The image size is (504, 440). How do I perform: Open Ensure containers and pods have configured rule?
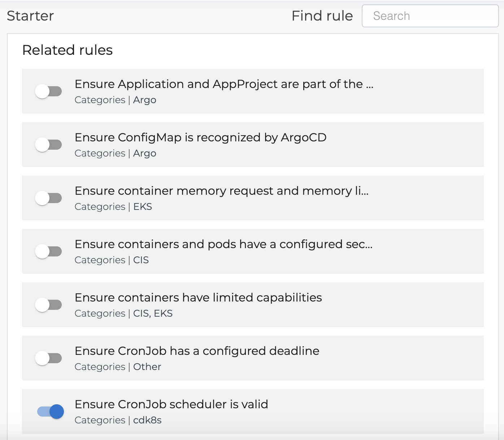(x=223, y=244)
